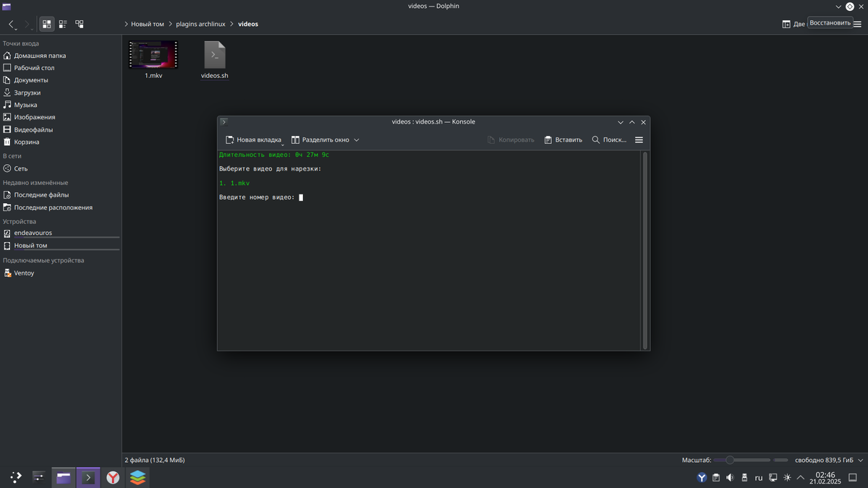The width and height of the screenshot is (868, 488).
Task: Open clipboard tray icon
Action: (x=716, y=478)
